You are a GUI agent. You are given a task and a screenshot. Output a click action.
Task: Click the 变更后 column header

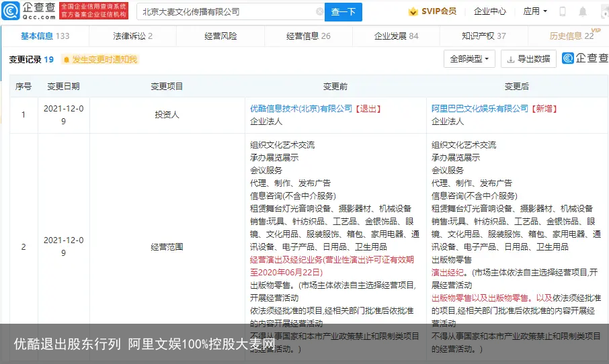pos(516,86)
